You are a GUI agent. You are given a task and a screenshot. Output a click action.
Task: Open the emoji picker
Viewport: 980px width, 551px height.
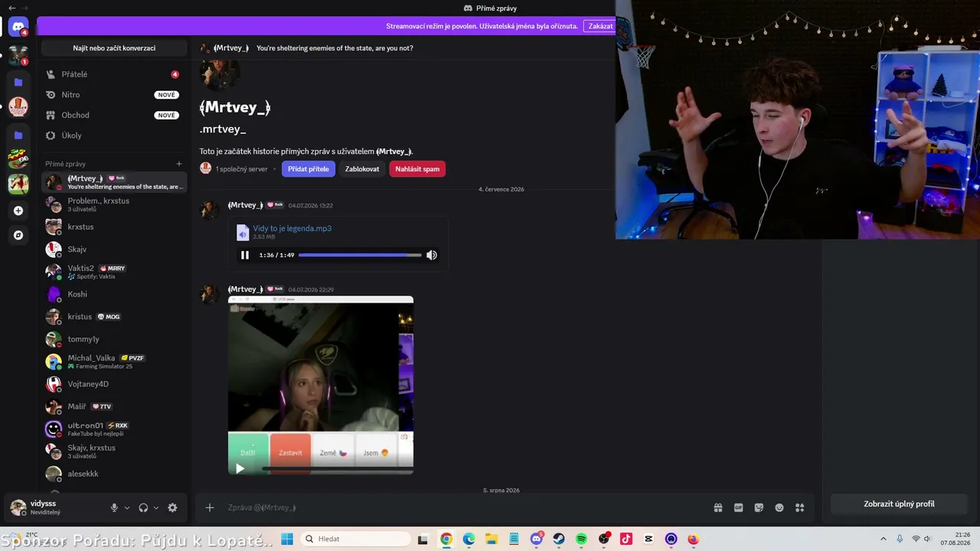pyautogui.click(x=779, y=507)
